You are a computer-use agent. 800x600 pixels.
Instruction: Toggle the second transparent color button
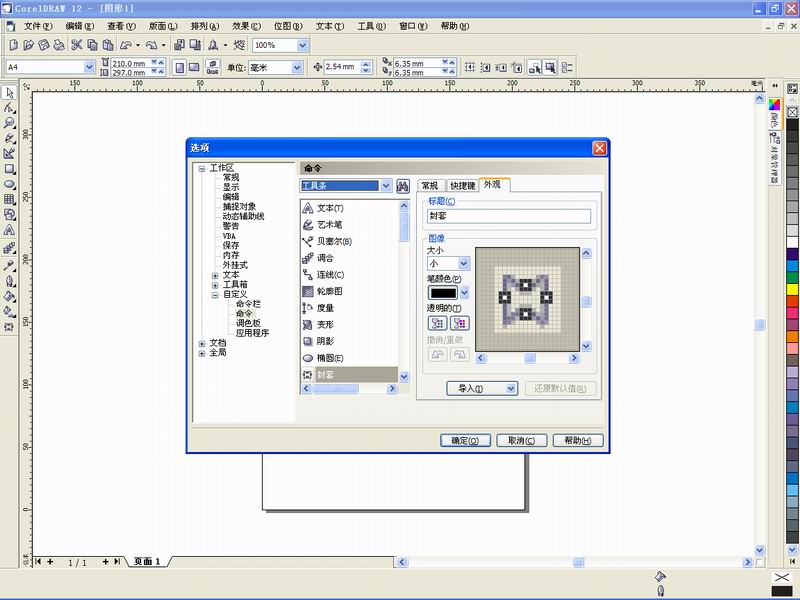tap(460, 323)
